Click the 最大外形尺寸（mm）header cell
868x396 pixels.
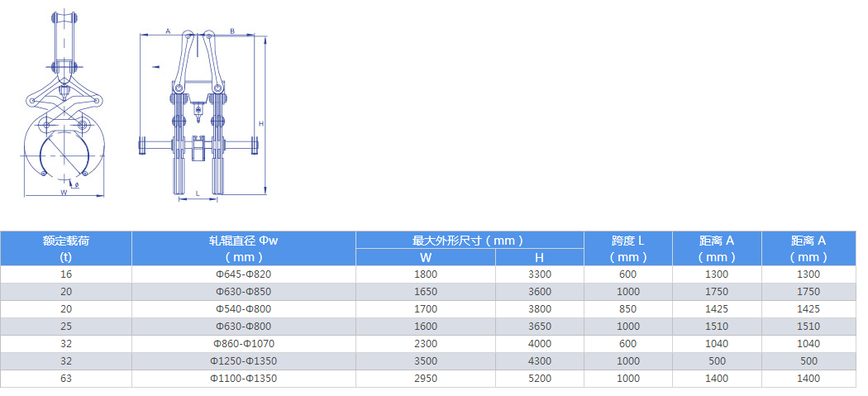point(469,241)
